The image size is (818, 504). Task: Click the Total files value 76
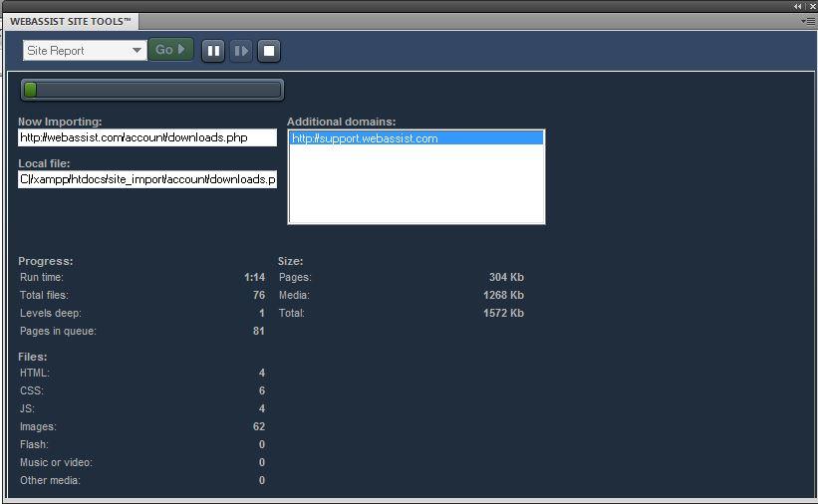(259, 295)
